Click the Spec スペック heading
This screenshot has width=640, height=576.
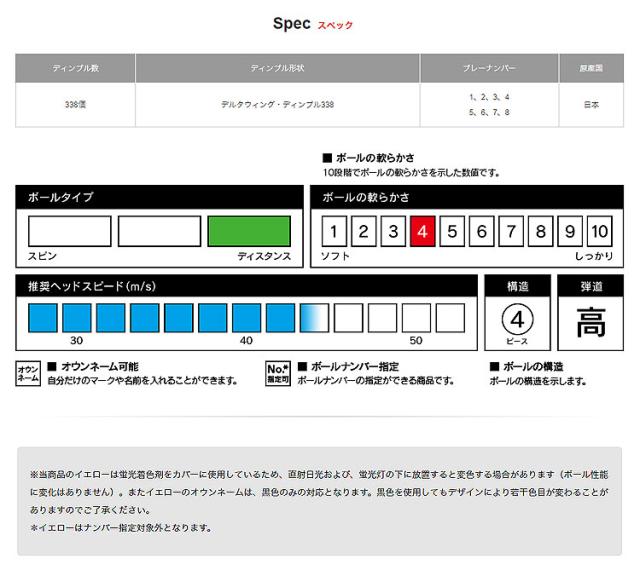coord(312,23)
